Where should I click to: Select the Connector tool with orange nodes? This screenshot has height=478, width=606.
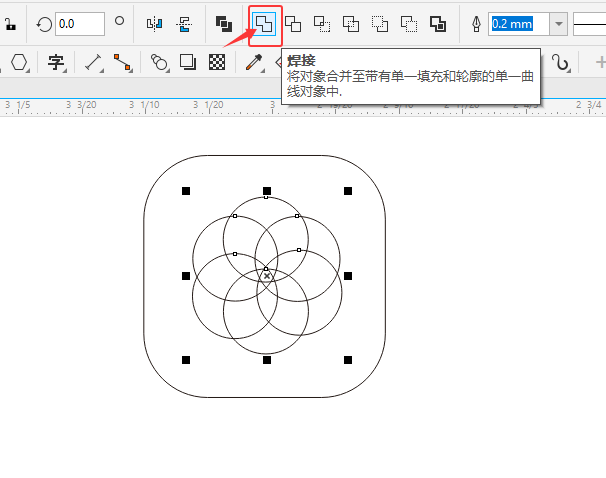(x=123, y=62)
